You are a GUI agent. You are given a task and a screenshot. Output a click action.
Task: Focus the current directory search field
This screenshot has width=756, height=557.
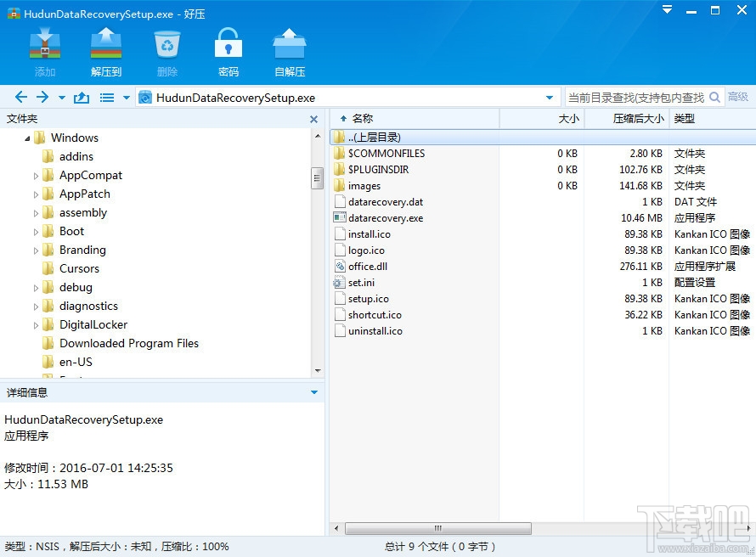[x=636, y=98]
